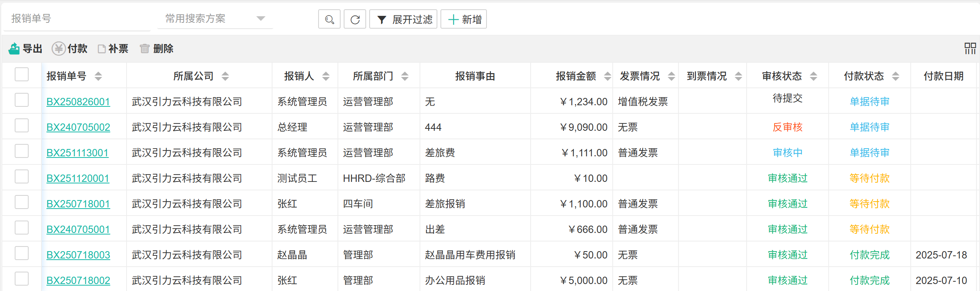Click the 删除 trash icon
Image resolution: width=980 pixels, height=291 pixels.
(x=144, y=49)
